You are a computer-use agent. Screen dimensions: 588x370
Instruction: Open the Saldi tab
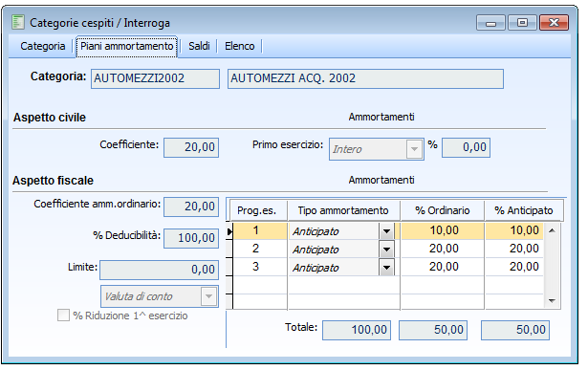pyautogui.click(x=199, y=46)
